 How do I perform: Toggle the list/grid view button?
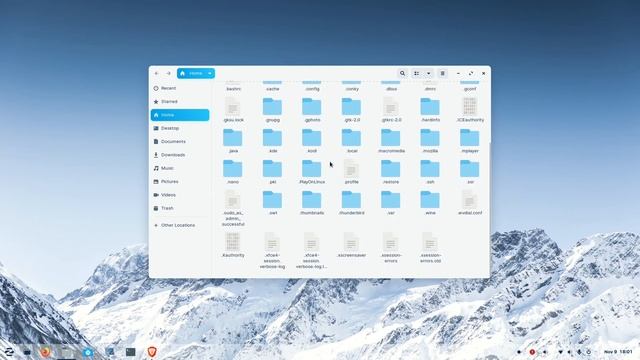(x=417, y=73)
